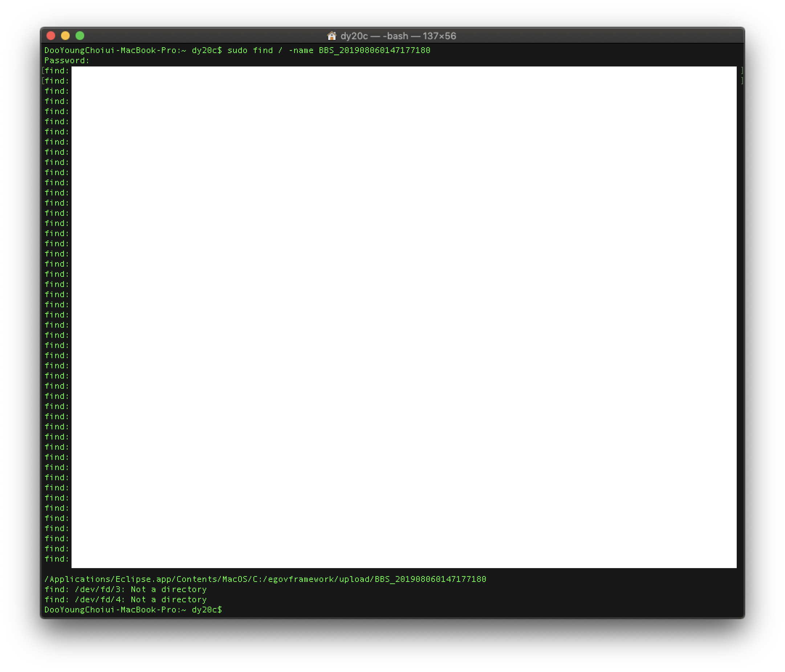This screenshot has width=785, height=672.
Task: Click Eclipse.app in the found path
Action: coord(143,579)
